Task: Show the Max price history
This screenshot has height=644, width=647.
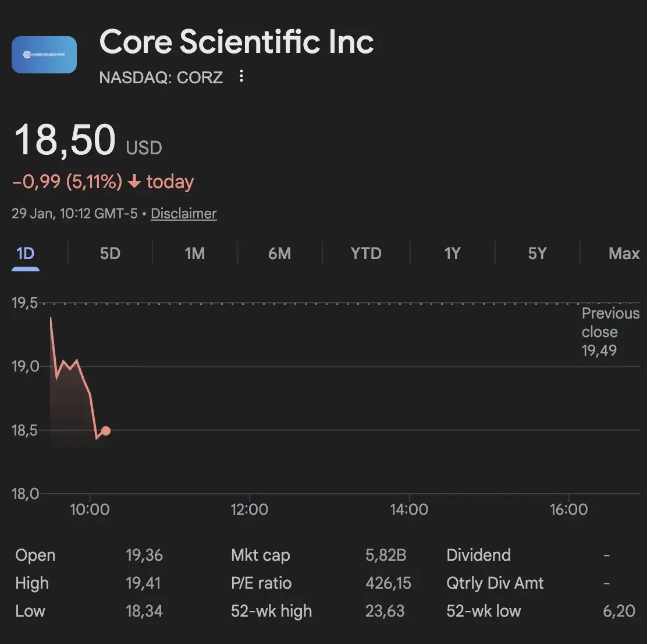Action: 624,254
